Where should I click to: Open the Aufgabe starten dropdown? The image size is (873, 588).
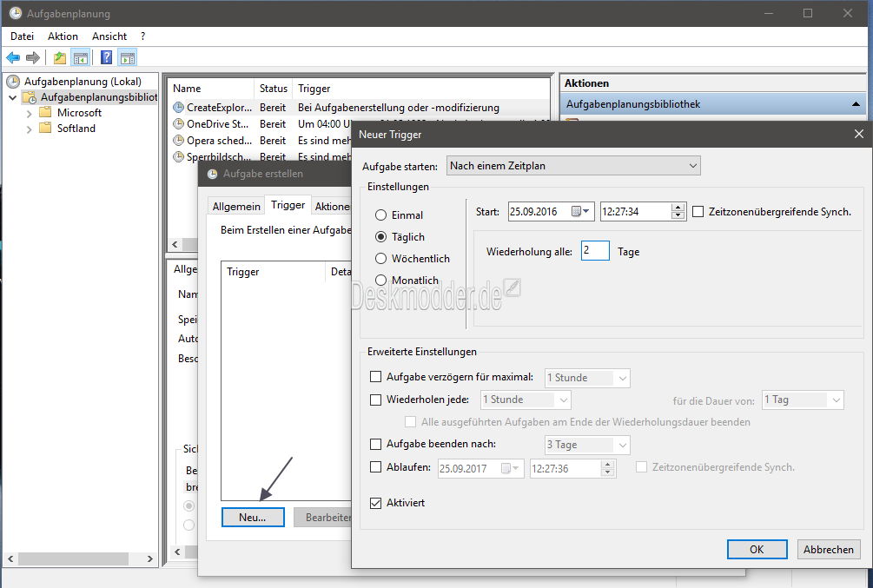coord(573,166)
